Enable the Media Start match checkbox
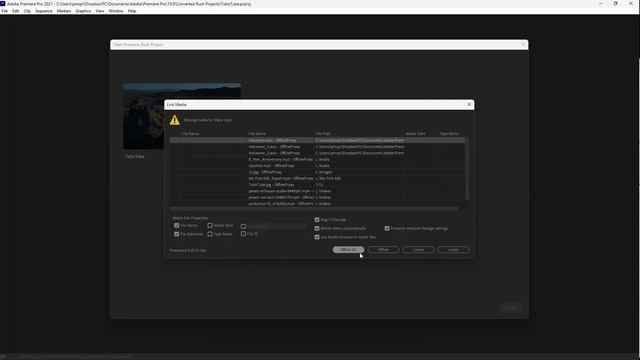Viewport: 640px width, 360px height. (x=210, y=225)
